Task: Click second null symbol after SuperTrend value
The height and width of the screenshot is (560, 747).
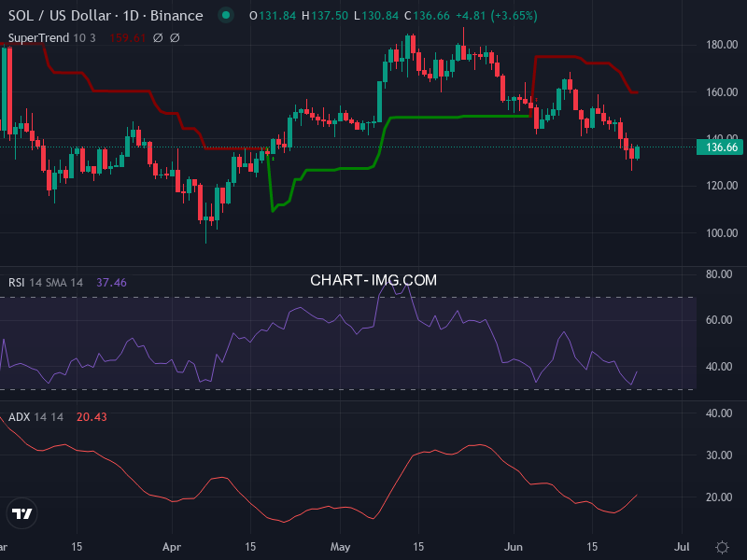Action: click(175, 37)
